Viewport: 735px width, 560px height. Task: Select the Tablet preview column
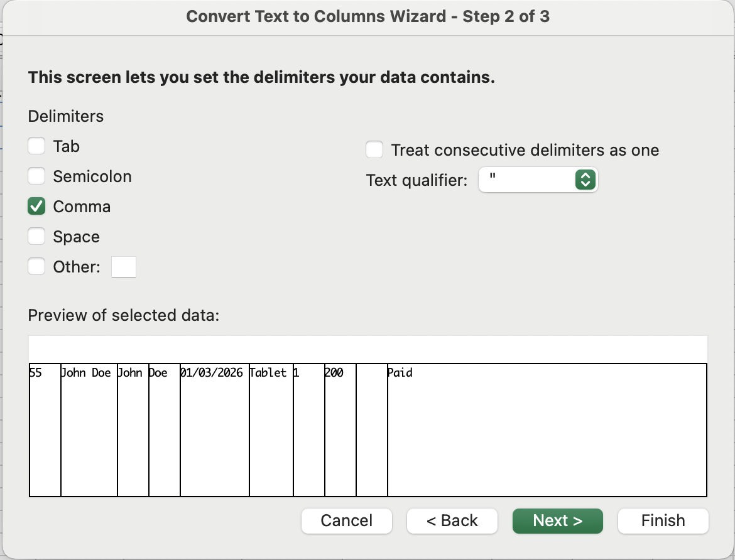point(271,427)
